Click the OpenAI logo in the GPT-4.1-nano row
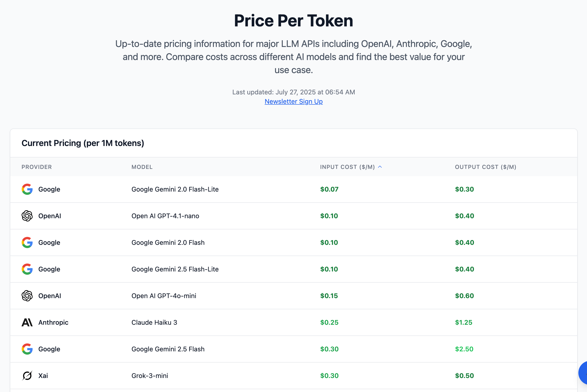This screenshot has height=392, width=587. 27,216
